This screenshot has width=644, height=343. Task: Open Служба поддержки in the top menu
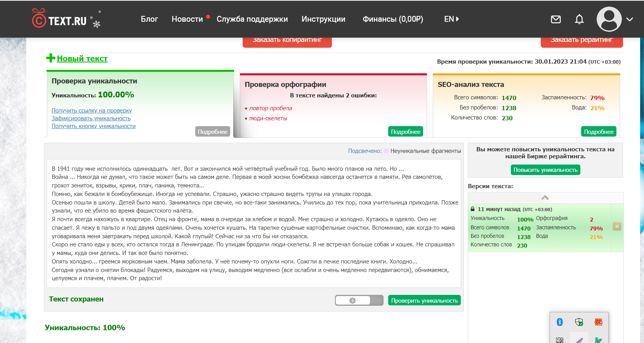coord(252,19)
